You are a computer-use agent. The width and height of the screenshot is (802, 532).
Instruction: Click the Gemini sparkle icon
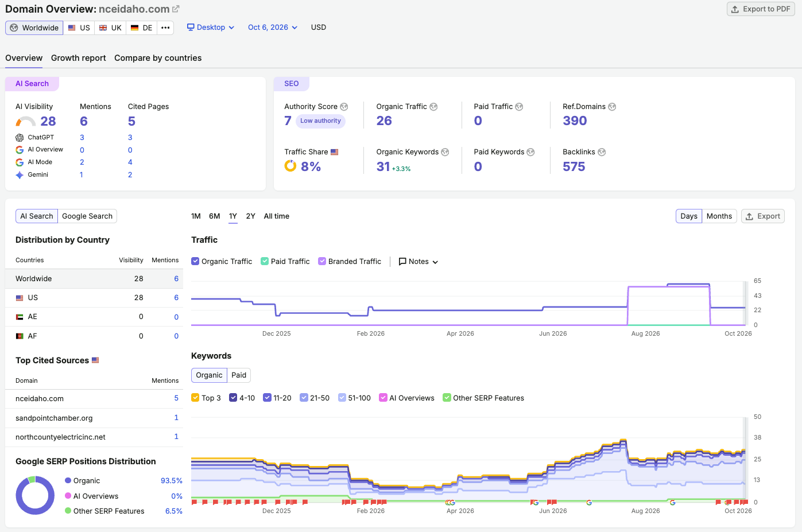(20, 175)
